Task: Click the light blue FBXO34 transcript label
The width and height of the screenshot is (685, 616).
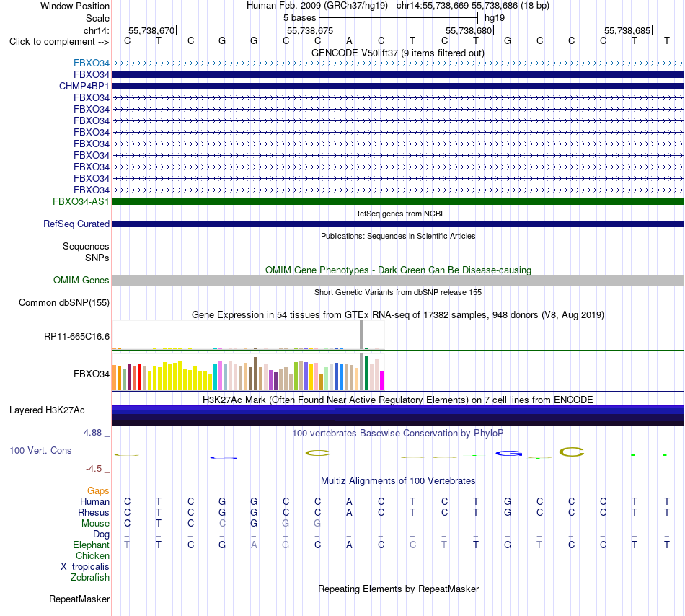Action: [x=92, y=63]
